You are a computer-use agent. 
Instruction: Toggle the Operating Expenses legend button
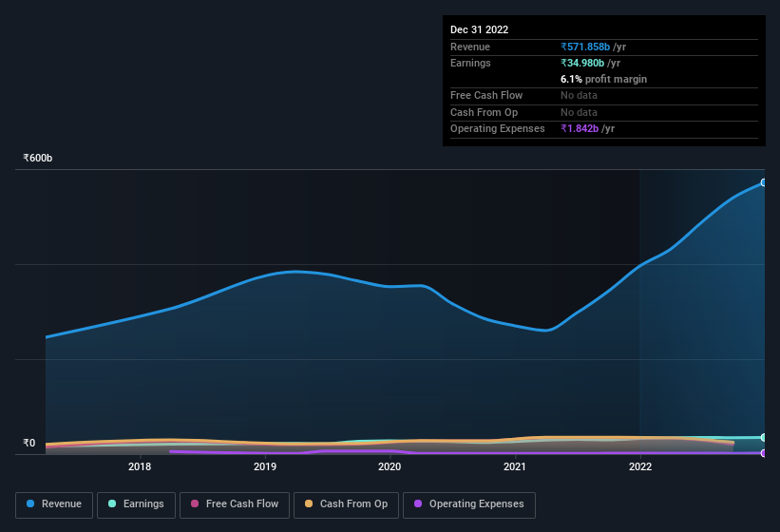coord(469,505)
